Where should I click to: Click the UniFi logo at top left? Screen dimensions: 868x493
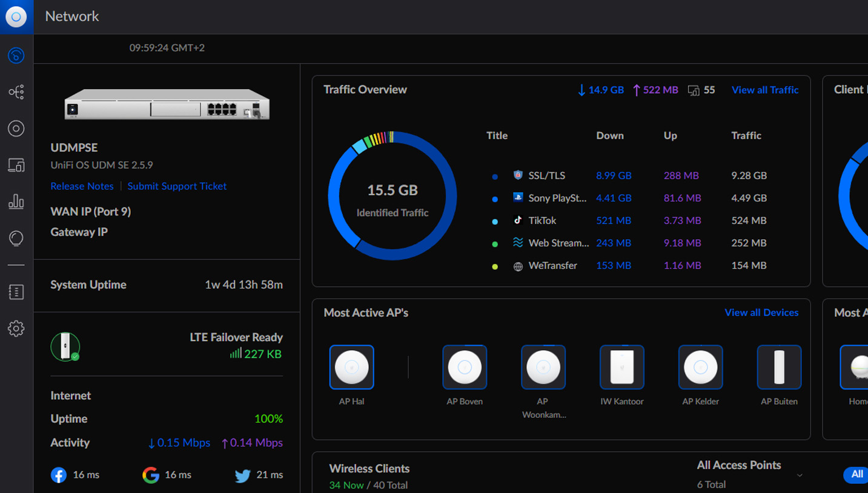tap(16, 17)
